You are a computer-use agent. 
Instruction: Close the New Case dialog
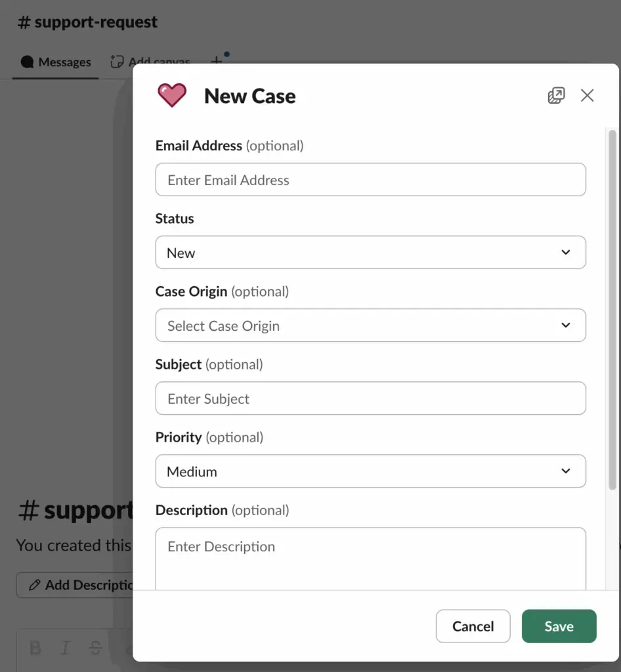587,95
